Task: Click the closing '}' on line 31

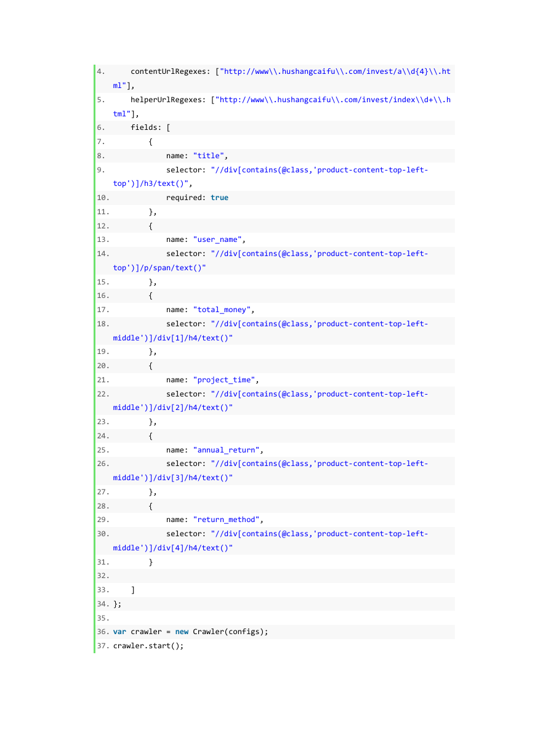Action: 151,562
